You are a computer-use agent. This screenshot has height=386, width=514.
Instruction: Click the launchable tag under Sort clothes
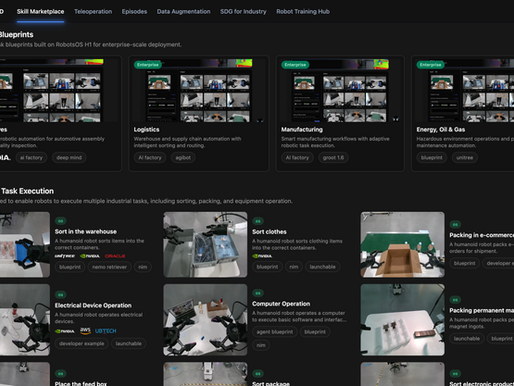point(322,267)
